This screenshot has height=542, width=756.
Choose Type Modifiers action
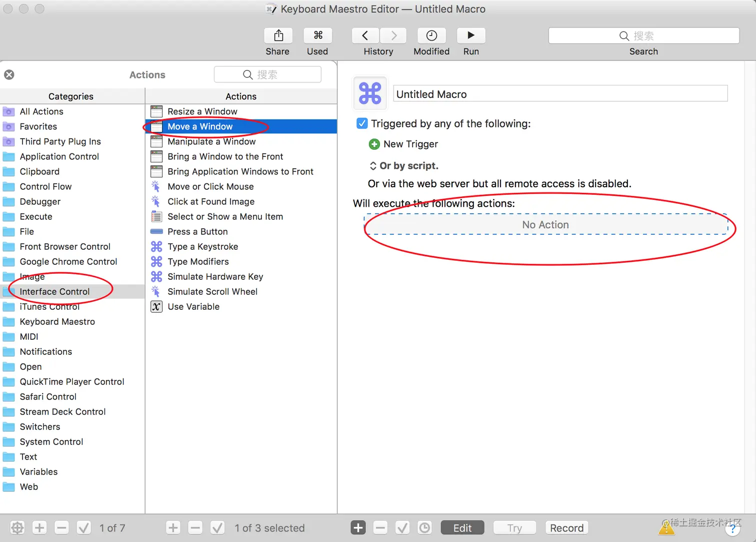[x=241, y=261]
